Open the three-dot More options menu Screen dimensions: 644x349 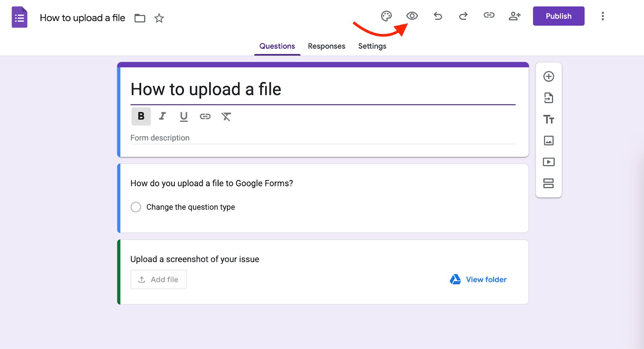602,16
